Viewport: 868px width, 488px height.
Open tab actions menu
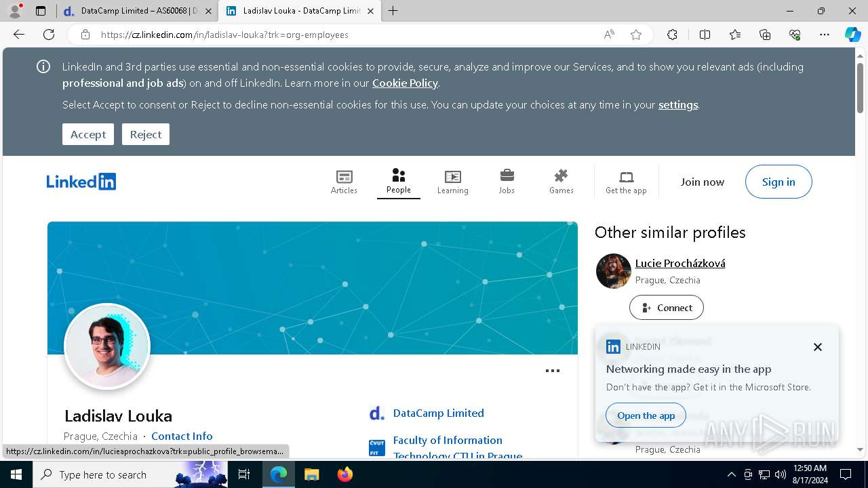pos(41,11)
